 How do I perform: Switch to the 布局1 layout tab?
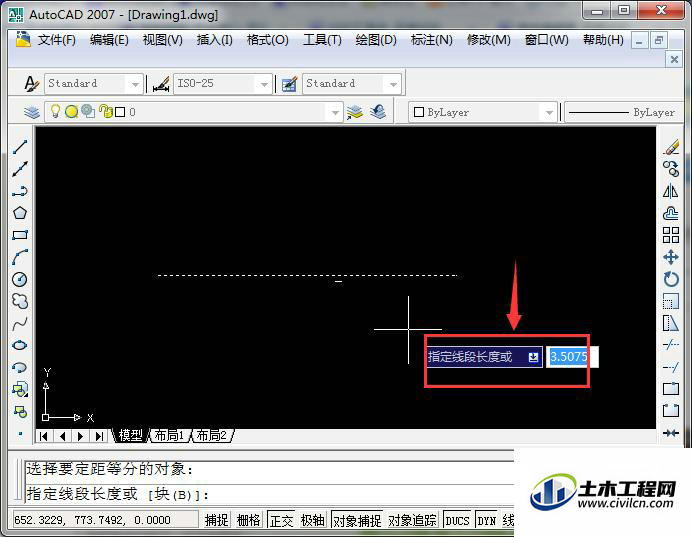pyautogui.click(x=169, y=436)
